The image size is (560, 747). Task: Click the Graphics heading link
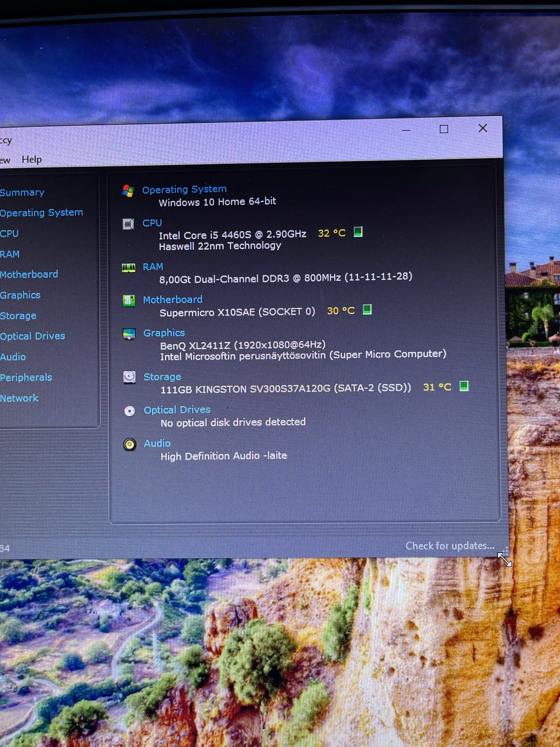point(164,333)
